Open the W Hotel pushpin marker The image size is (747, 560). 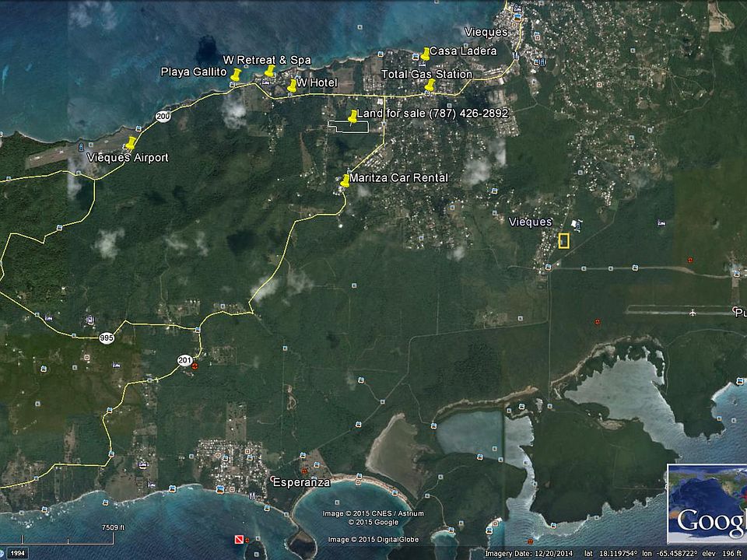(292, 86)
